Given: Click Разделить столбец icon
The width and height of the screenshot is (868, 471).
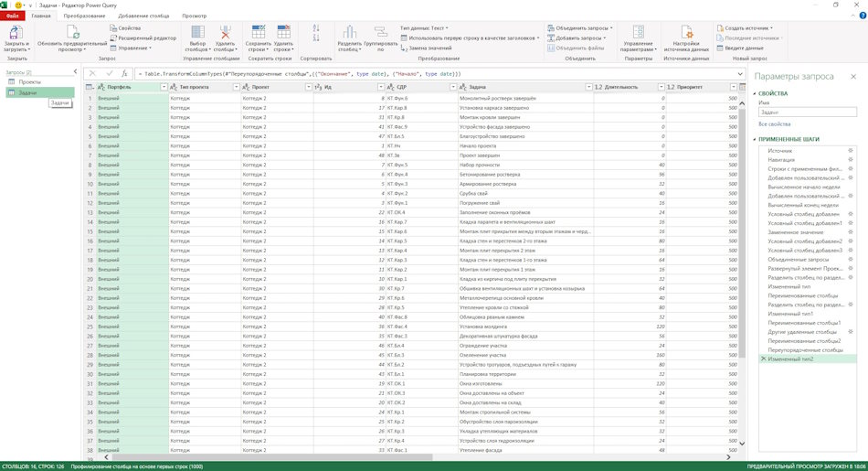Looking at the screenshot, I should tap(349, 32).
